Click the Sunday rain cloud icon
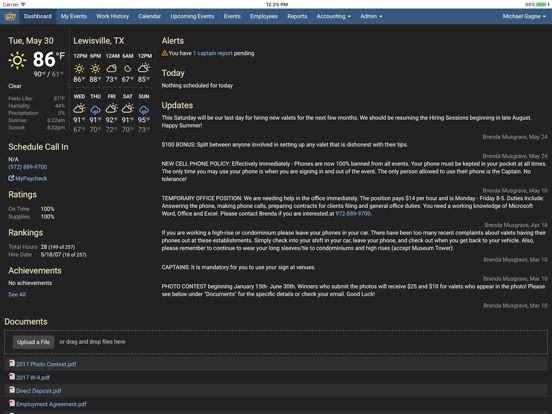The image size is (552, 414). 144,110
